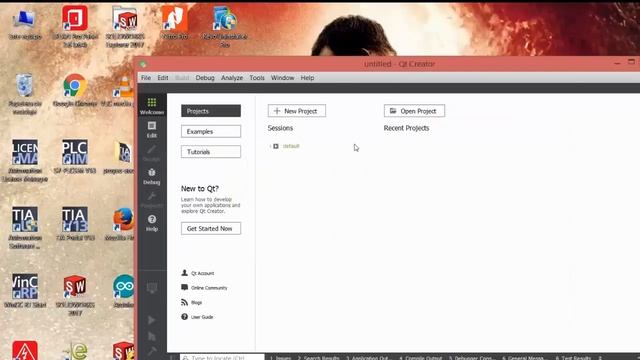This screenshot has width=640, height=360.
Task: Open the User Guide link
Action: [202, 317]
